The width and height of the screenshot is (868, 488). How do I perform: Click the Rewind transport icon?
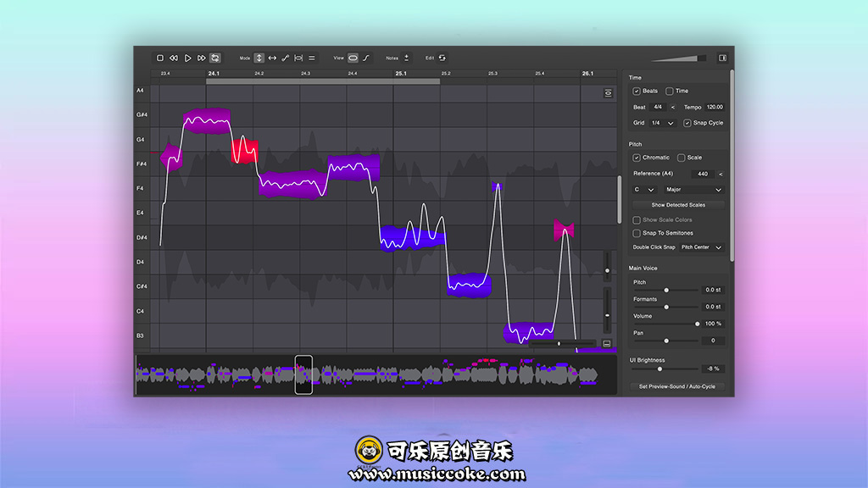(x=173, y=58)
